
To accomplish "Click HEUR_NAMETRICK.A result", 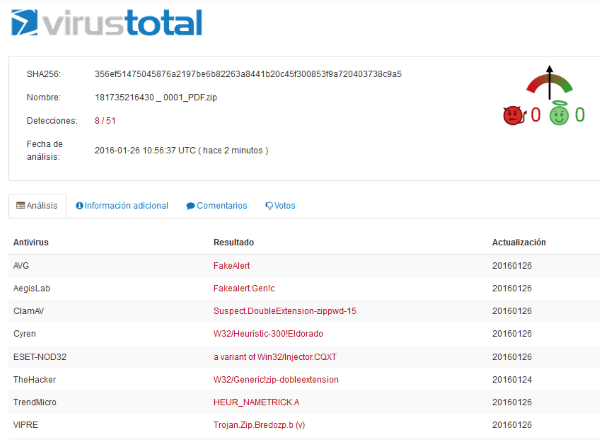I will point(256,402).
